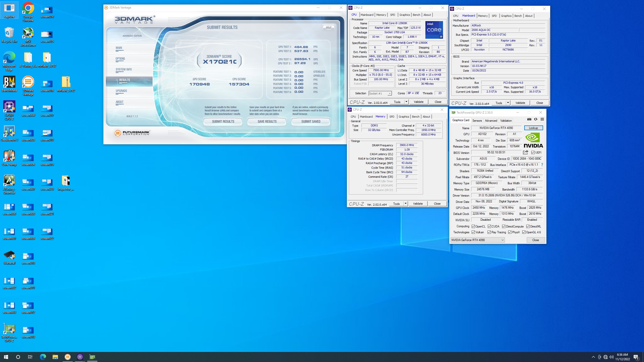Open the Tools dropdown arrow in CPU-Z CPU window
The height and width of the screenshot is (362, 644).
coord(406,102)
